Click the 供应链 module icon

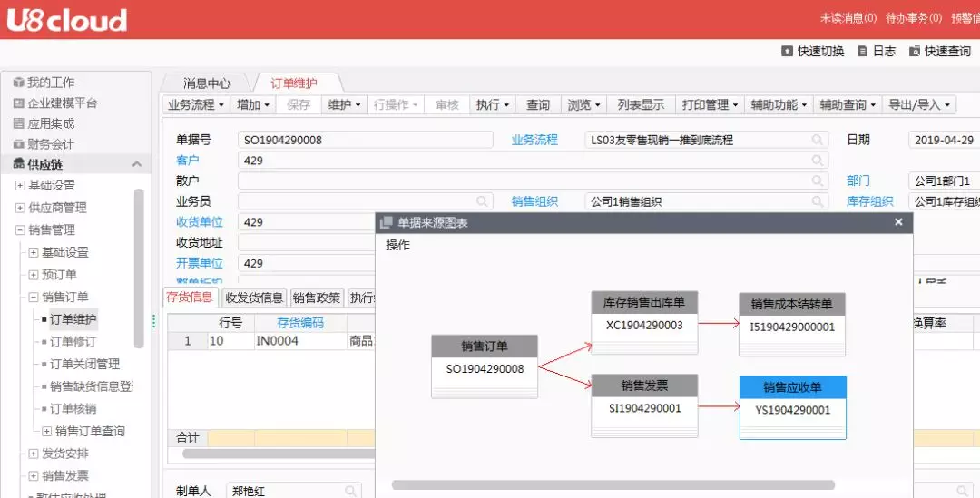coord(19,163)
